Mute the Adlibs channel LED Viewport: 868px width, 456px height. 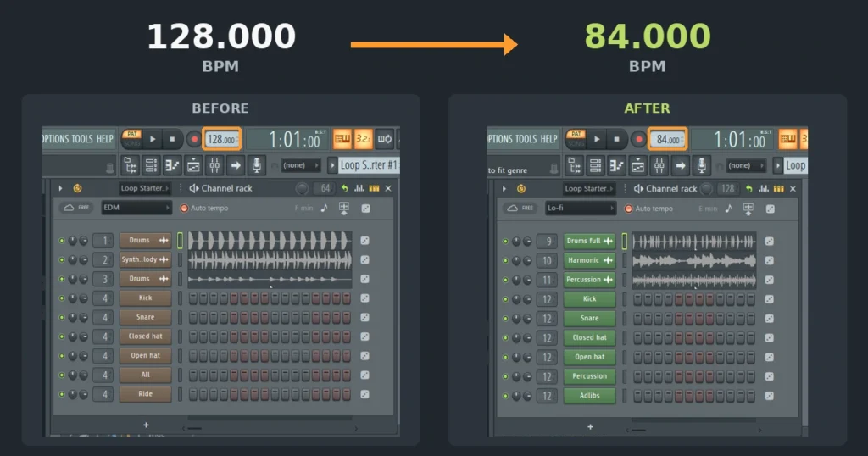(x=505, y=396)
